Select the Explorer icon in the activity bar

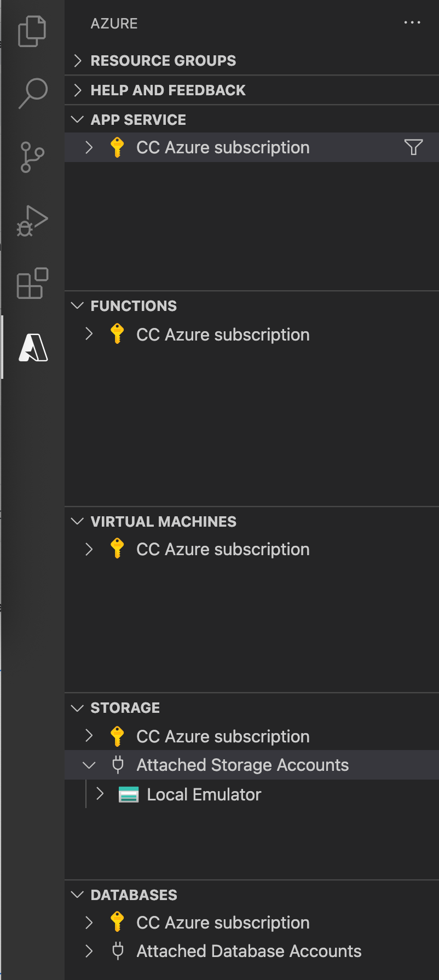32,31
